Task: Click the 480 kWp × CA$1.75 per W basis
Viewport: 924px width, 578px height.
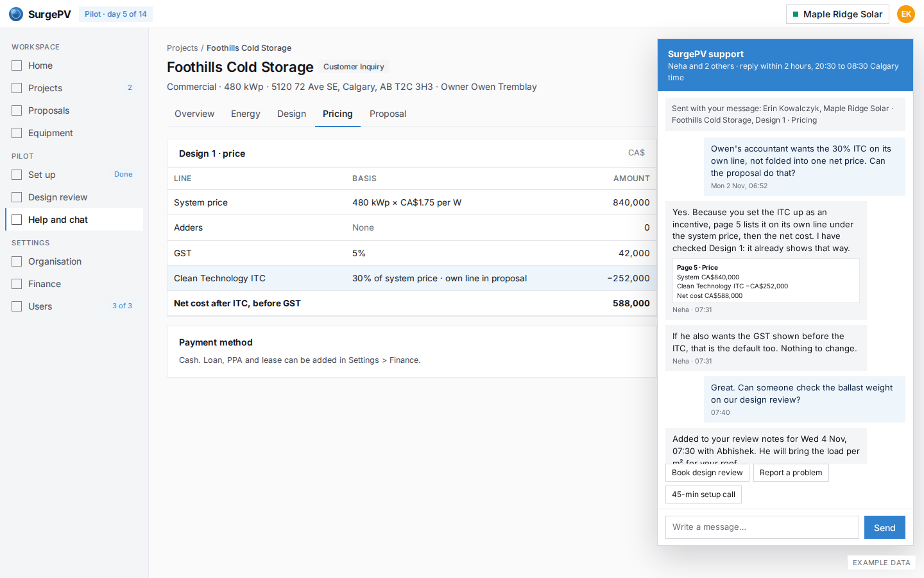Action: (407, 202)
